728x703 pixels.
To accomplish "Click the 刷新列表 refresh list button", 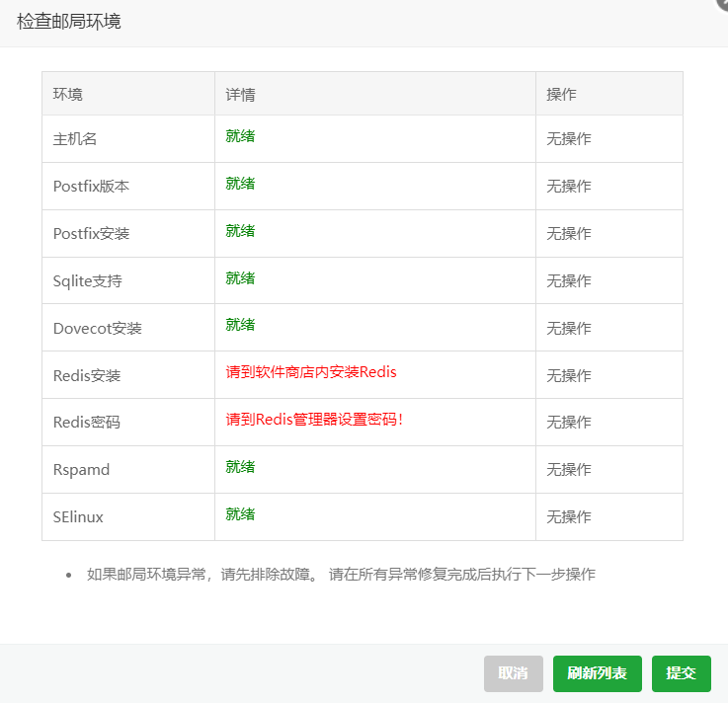I will click(x=597, y=673).
